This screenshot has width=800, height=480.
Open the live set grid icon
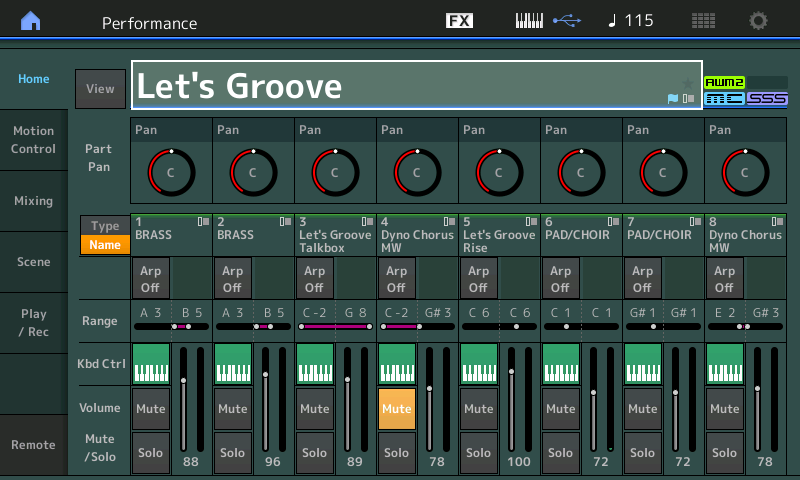tap(703, 21)
